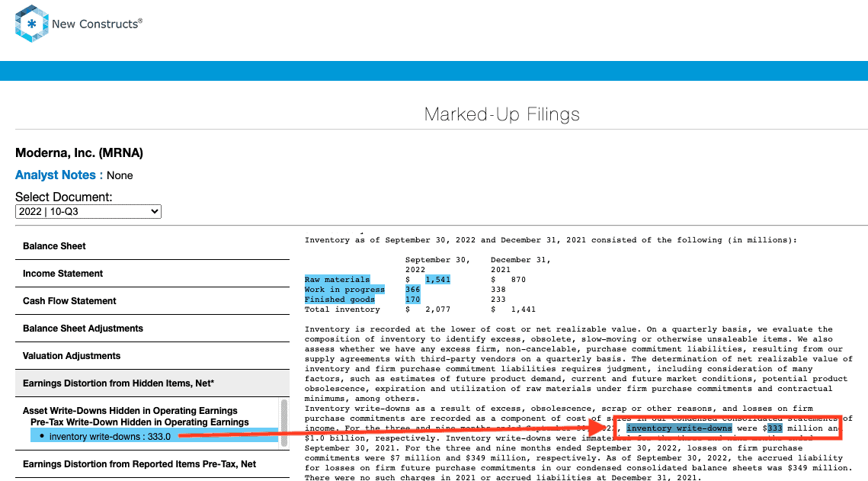
Task: Click the Moderna, Inc. (MRNA) company heading
Action: (x=79, y=152)
